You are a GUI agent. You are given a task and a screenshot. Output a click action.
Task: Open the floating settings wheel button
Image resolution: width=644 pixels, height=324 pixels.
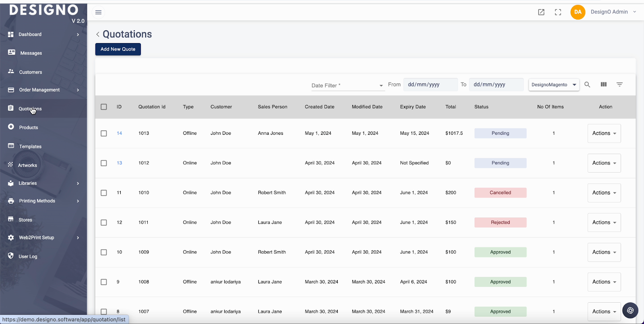point(630,310)
